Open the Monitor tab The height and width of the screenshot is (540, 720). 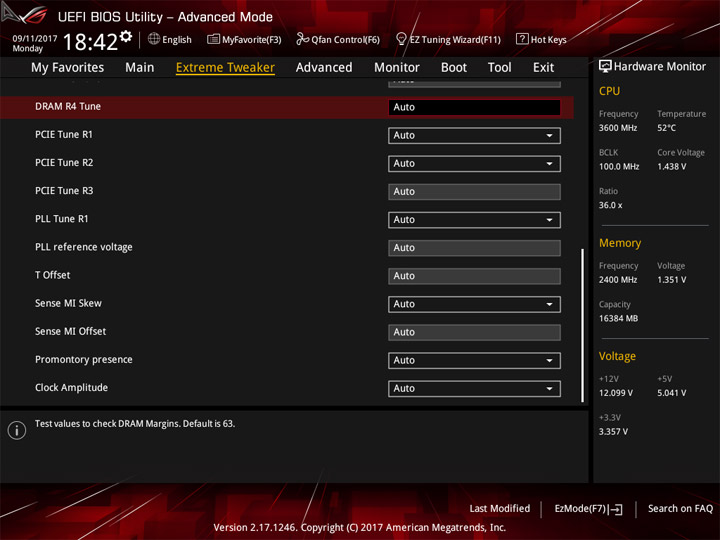(397, 68)
